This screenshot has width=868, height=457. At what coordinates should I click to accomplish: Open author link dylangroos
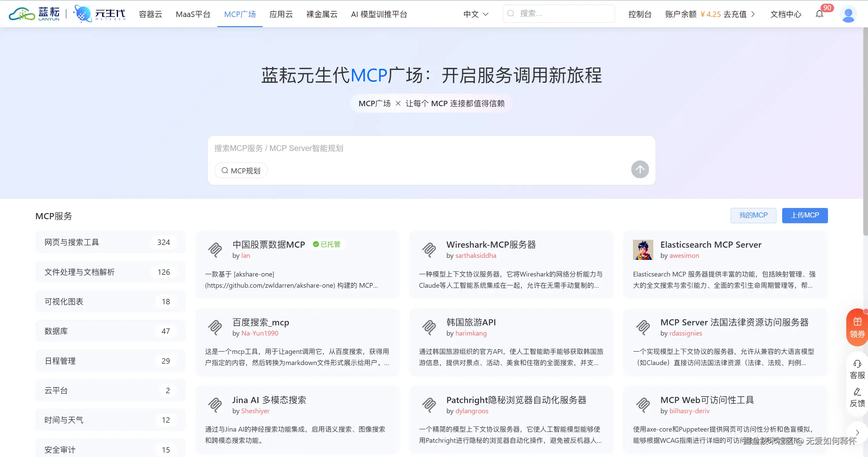(472, 411)
